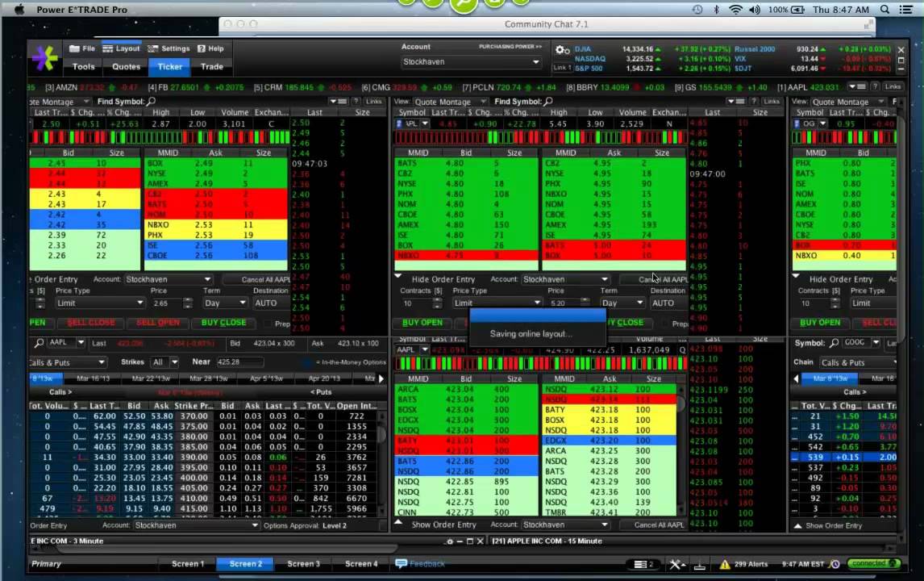The height and width of the screenshot is (581, 924).
Task: Open the gear settings next to DJIA
Action: coord(562,50)
